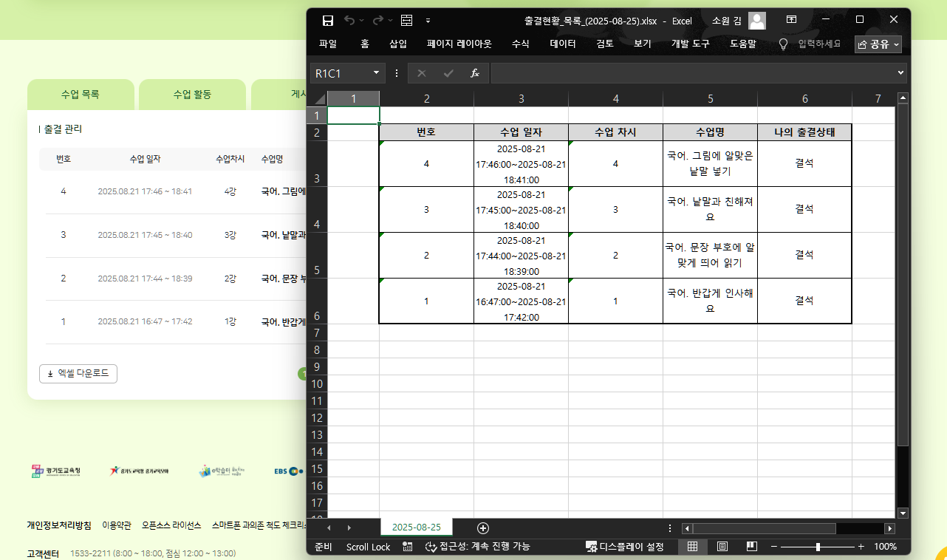Click the 개인정보처리방침 footer link
947x560 pixels.
click(59, 525)
